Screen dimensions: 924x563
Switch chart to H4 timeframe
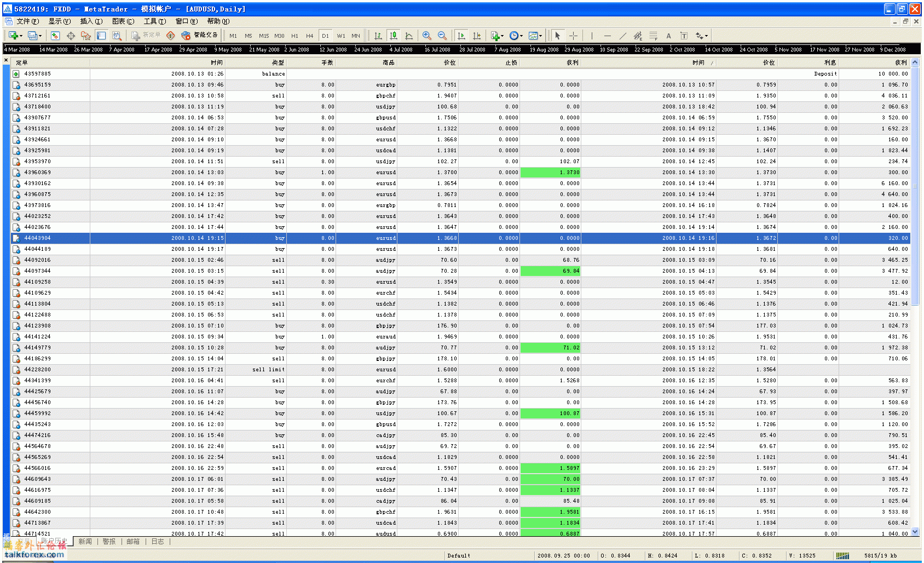(x=310, y=36)
